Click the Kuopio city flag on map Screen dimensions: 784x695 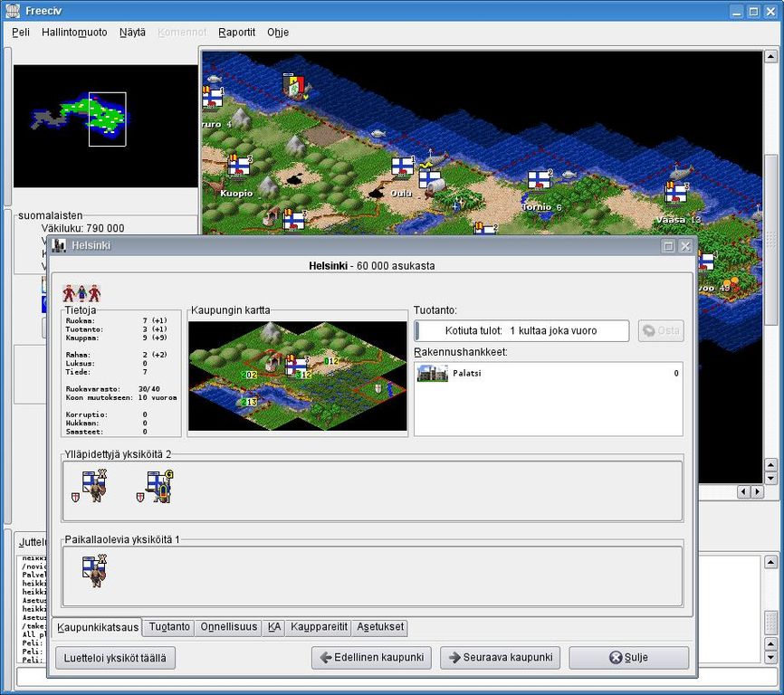[x=239, y=167]
